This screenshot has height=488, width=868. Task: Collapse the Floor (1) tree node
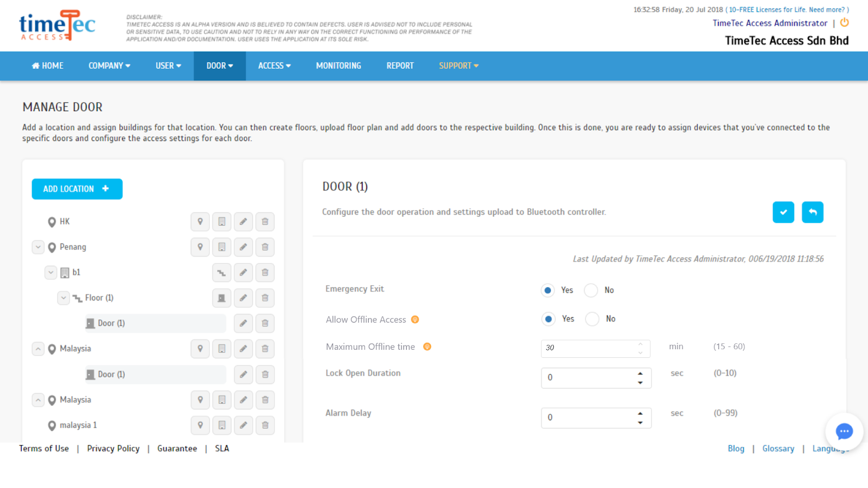[63, 298]
